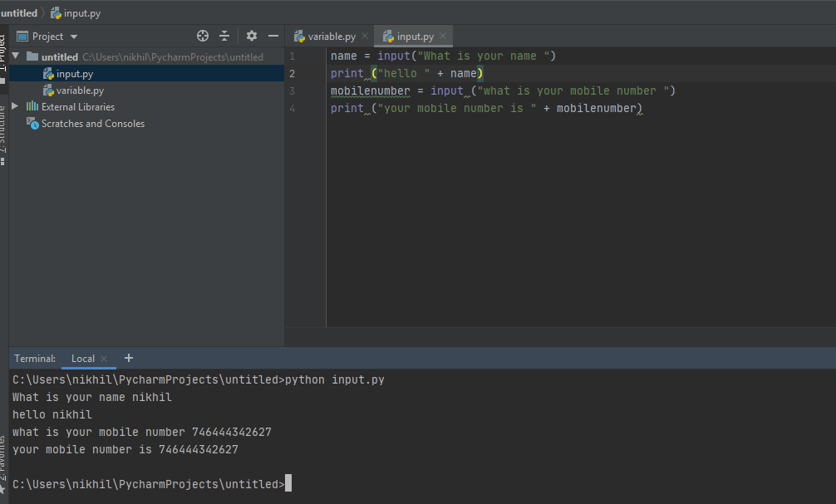The width and height of the screenshot is (836, 504).
Task: Click 'what is your mobile number 746444342627' line
Action: [142, 432]
